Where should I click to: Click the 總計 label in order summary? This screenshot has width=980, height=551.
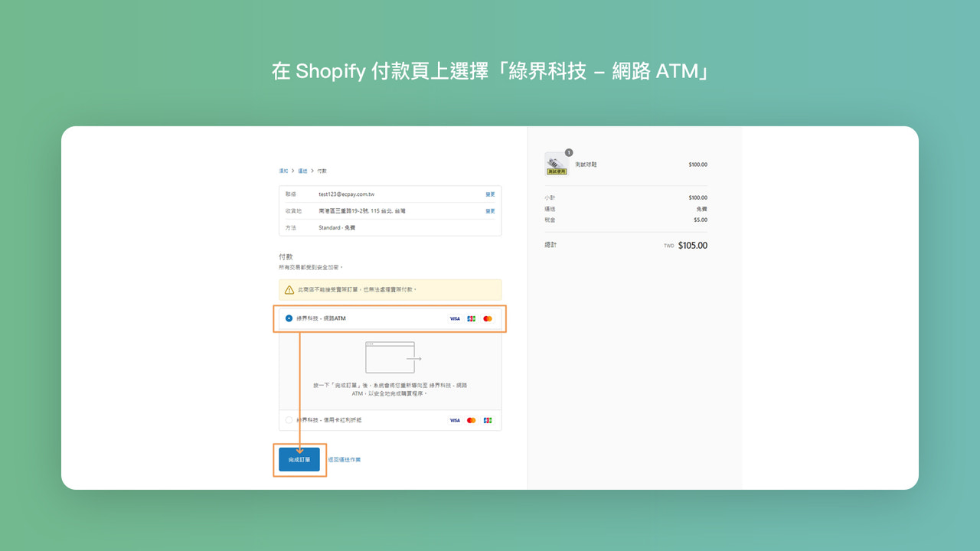tap(550, 245)
